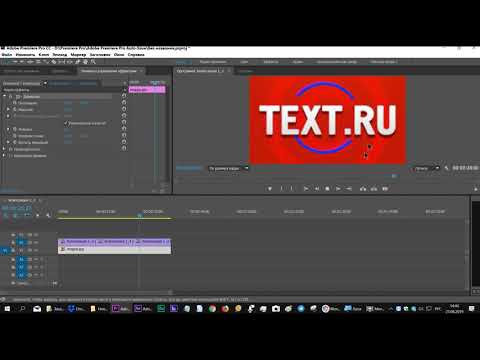
Task: Reset the anti-flicker filter parameter
Action: click(124, 142)
